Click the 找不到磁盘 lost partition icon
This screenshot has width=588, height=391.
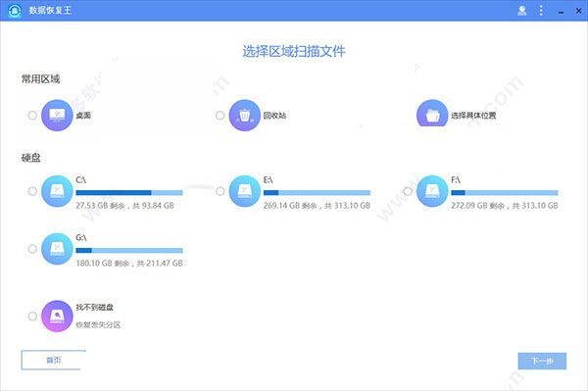pyautogui.click(x=57, y=316)
